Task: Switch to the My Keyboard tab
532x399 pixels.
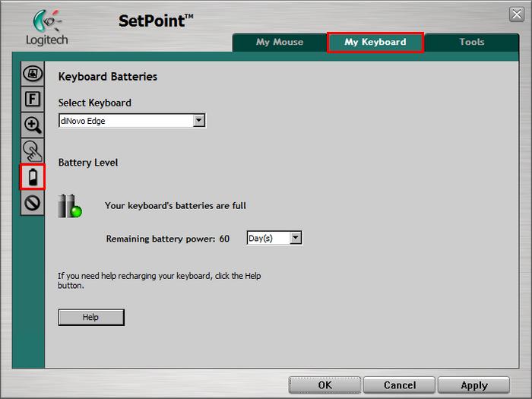Action: pyautogui.click(x=375, y=42)
